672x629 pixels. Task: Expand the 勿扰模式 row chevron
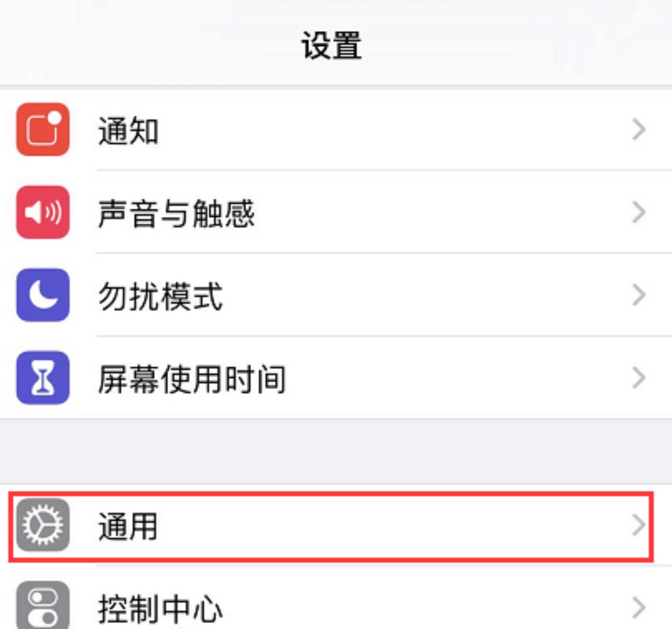pos(639,295)
